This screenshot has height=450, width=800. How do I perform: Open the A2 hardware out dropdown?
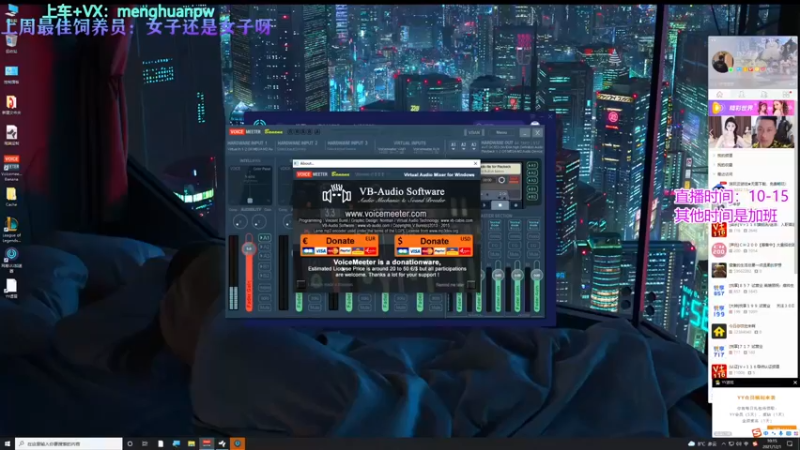(463, 145)
